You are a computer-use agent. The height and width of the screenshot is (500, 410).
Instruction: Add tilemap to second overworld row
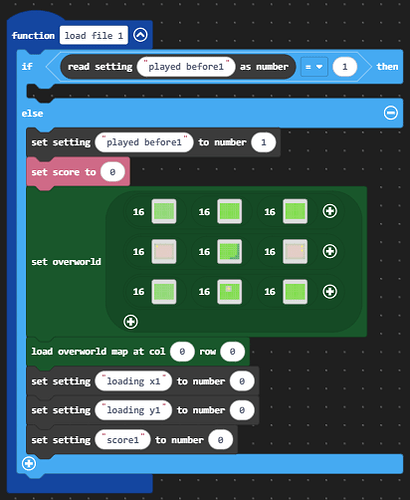coord(330,251)
